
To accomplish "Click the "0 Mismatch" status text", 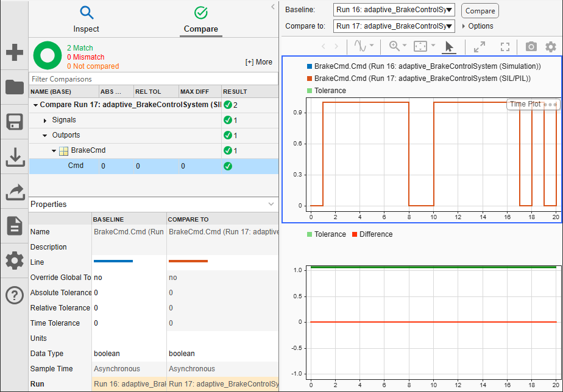I will pos(85,57).
